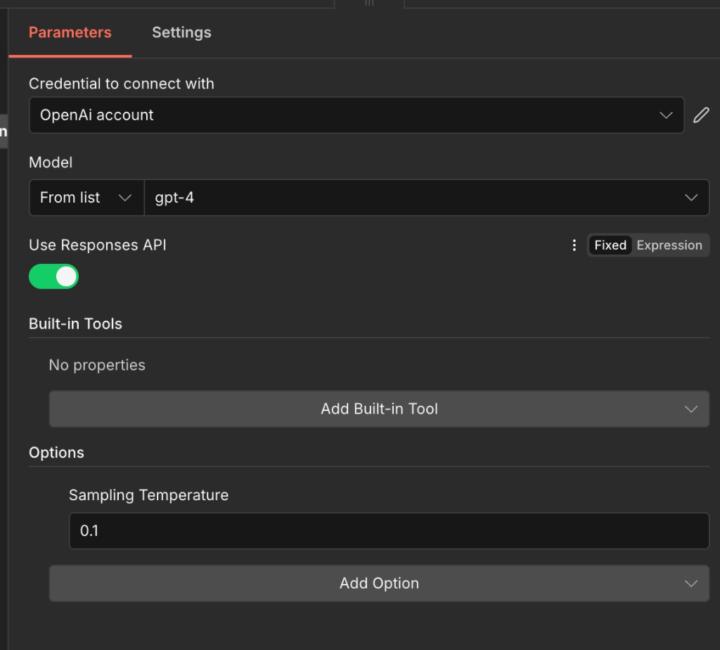Disable the Use Responses API switch
Image resolution: width=720 pixels, height=650 pixels.
[x=54, y=277]
